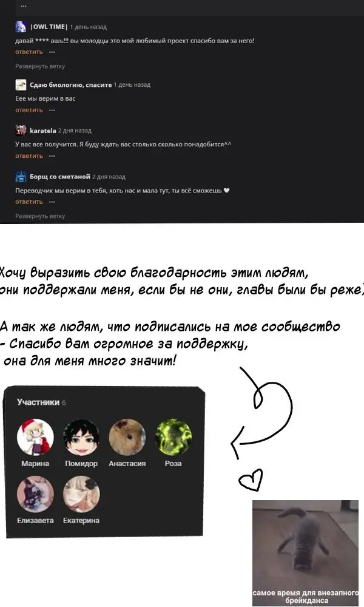Click the breakdancing cat meme image

(x=306, y=553)
